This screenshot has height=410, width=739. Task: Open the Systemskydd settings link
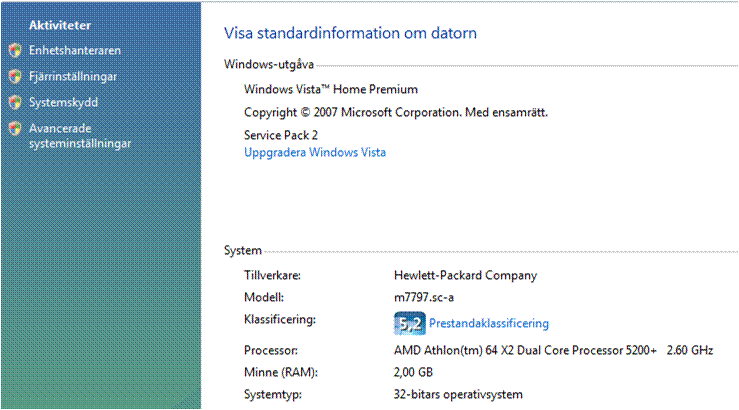64,102
